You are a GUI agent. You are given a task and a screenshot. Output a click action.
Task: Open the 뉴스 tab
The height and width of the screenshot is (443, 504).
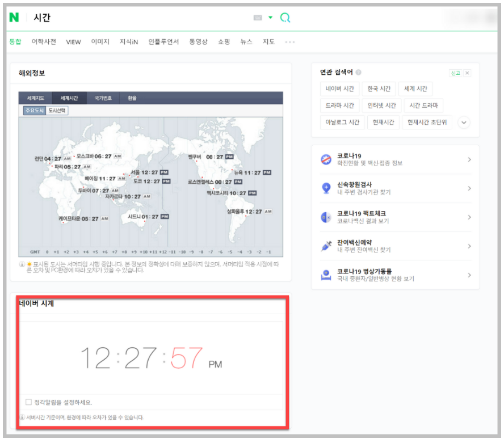coord(246,42)
